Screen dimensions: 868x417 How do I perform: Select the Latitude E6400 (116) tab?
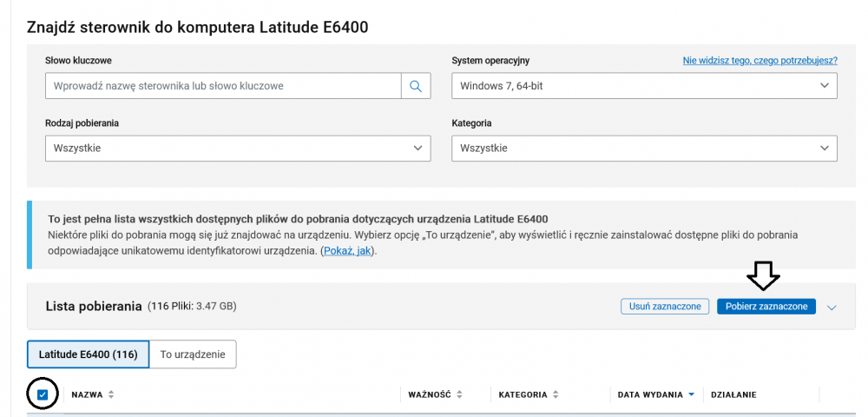coord(88,354)
